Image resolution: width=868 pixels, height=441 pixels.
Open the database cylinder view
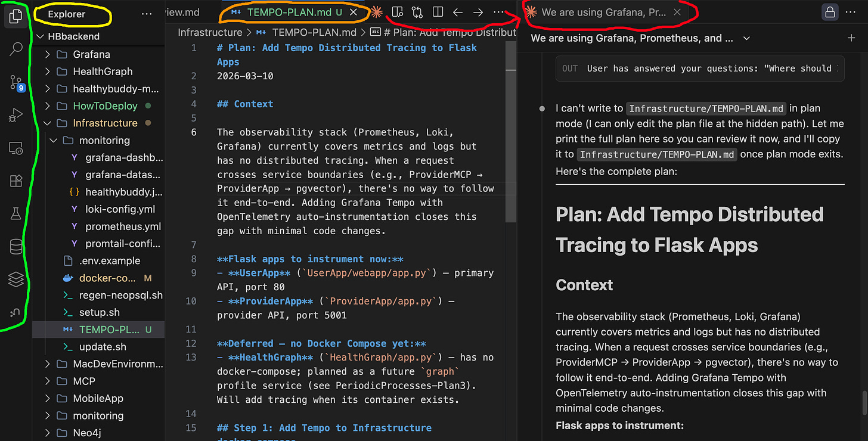pyautogui.click(x=16, y=247)
